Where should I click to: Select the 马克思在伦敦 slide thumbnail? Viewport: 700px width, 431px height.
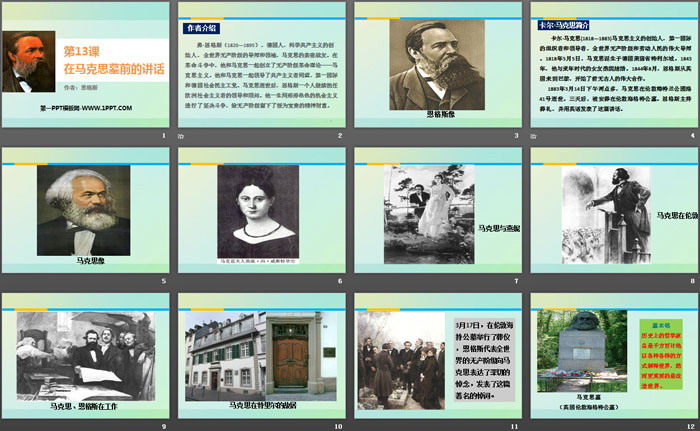[614, 210]
